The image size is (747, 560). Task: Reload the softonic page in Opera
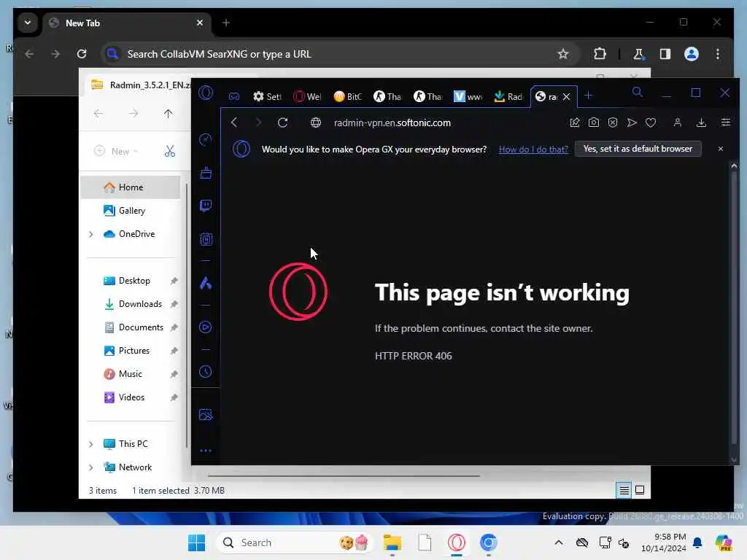[x=282, y=122]
